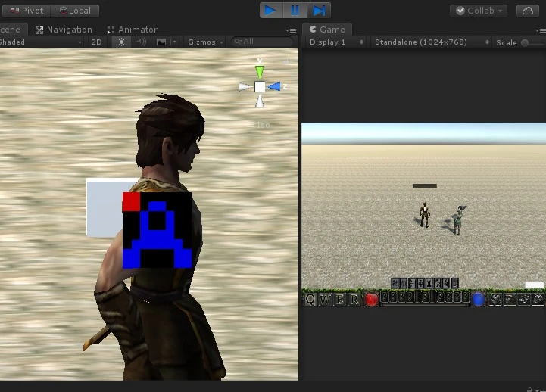The height and width of the screenshot is (392, 546).
Task: Toggle the scene gizmo lock icon
Action: pyautogui.click(x=286, y=62)
